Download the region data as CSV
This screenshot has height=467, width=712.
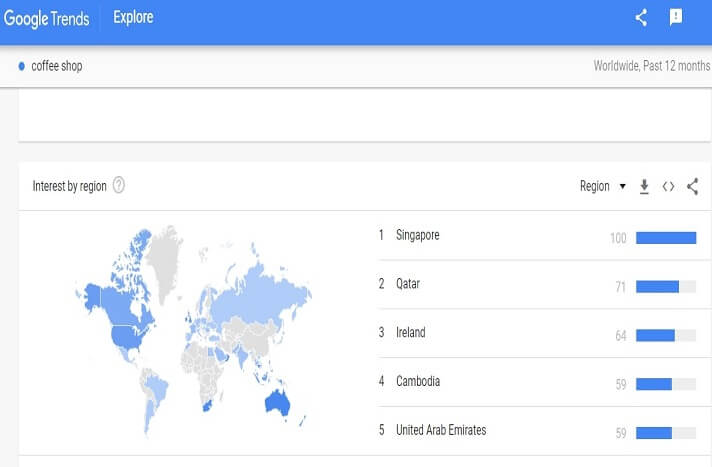click(x=645, y=186)
